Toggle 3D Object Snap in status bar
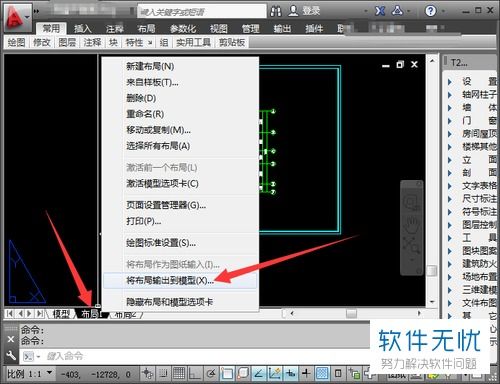Viewport: 500px width, 384px height. [243, 373]
